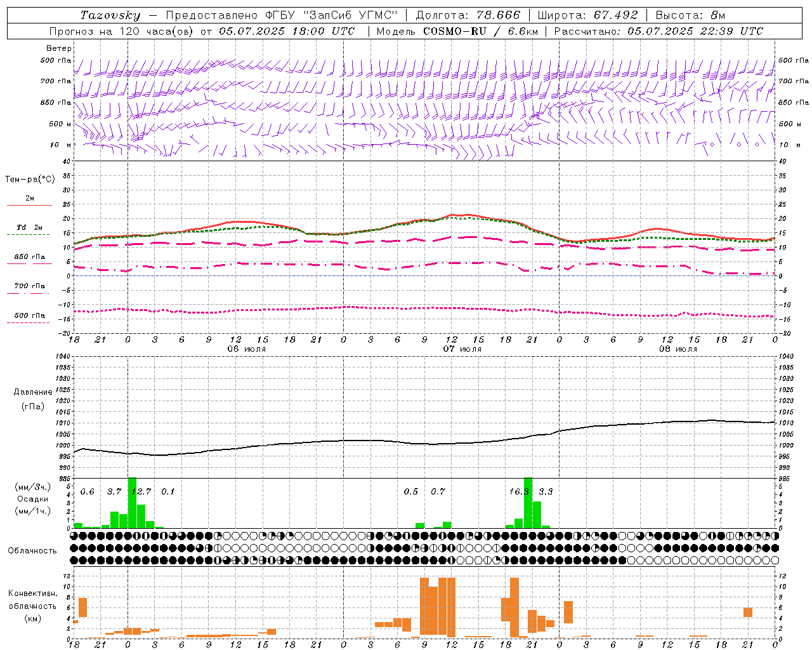The image size is (812, 650).
Task: Click the dotted pink sample under legend '500 гПа'
Action: click(x=29, y=322)
